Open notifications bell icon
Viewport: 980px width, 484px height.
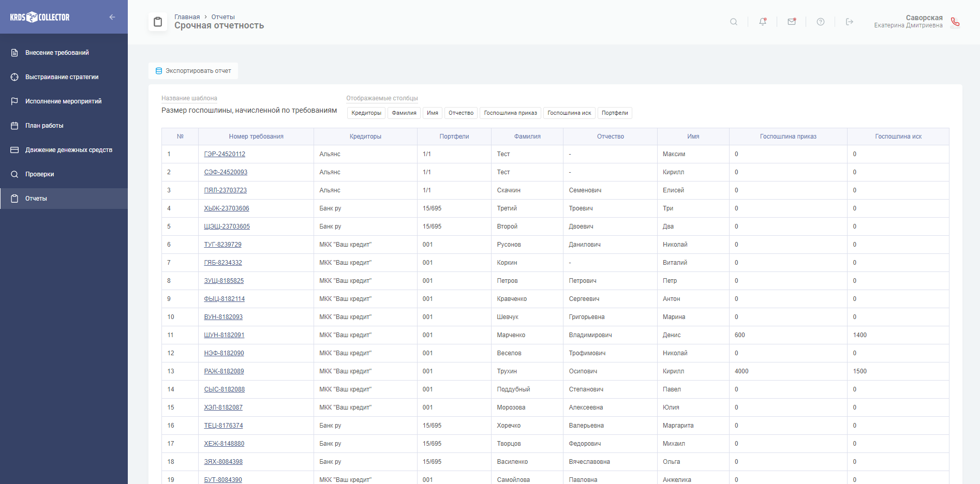pyautogui.click(x=763, y=22)
